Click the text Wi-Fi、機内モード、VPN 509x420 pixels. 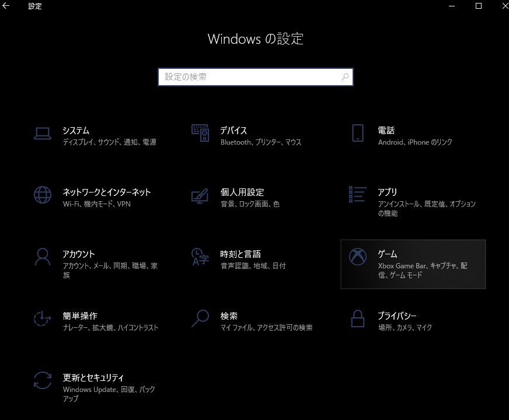tap(97, 204)
